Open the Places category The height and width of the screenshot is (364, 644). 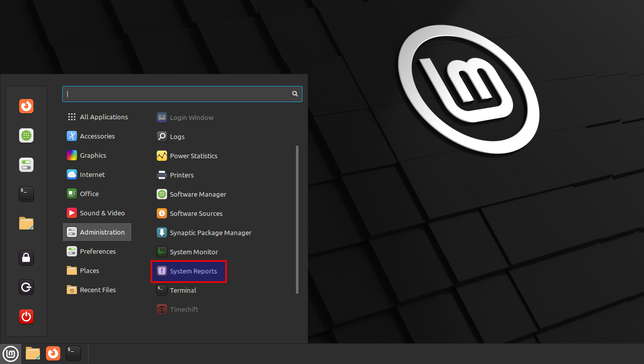(x=97, y=270)
